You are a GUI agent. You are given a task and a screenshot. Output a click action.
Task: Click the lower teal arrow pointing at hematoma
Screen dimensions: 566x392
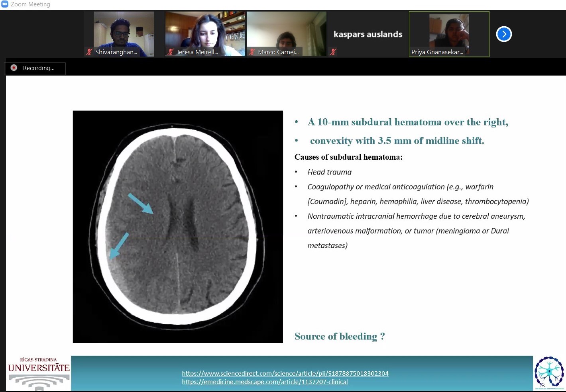tap(119, 246)
